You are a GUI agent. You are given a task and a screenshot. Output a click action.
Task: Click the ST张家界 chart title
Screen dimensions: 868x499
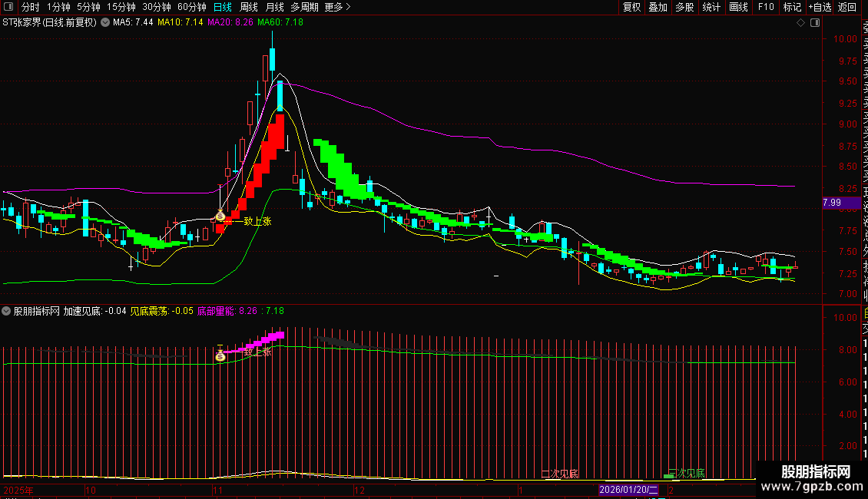tap(49, 23)
